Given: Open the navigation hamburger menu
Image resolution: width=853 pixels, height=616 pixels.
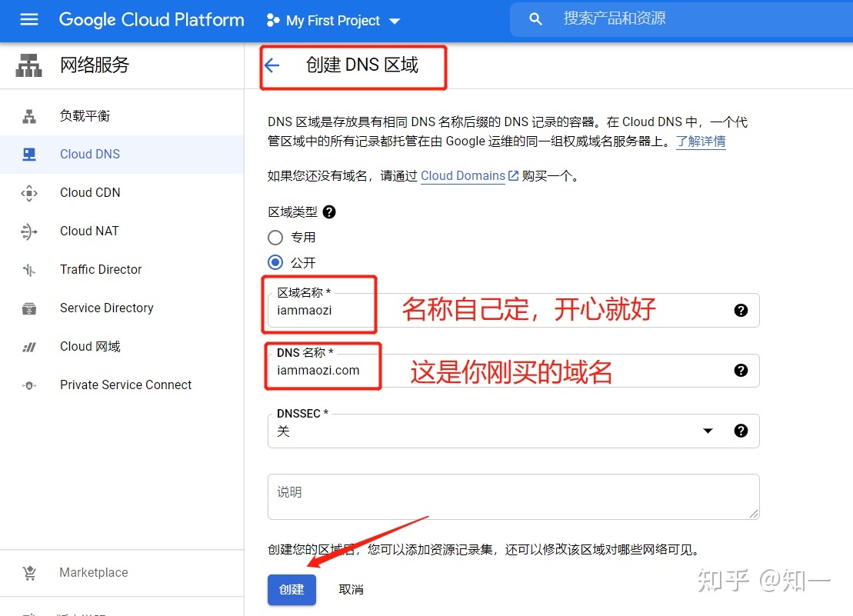Looking at the screenshot, I should coord(29,20).
